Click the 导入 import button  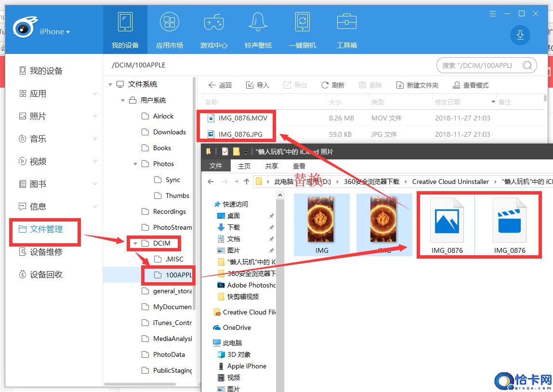[257, 85]
